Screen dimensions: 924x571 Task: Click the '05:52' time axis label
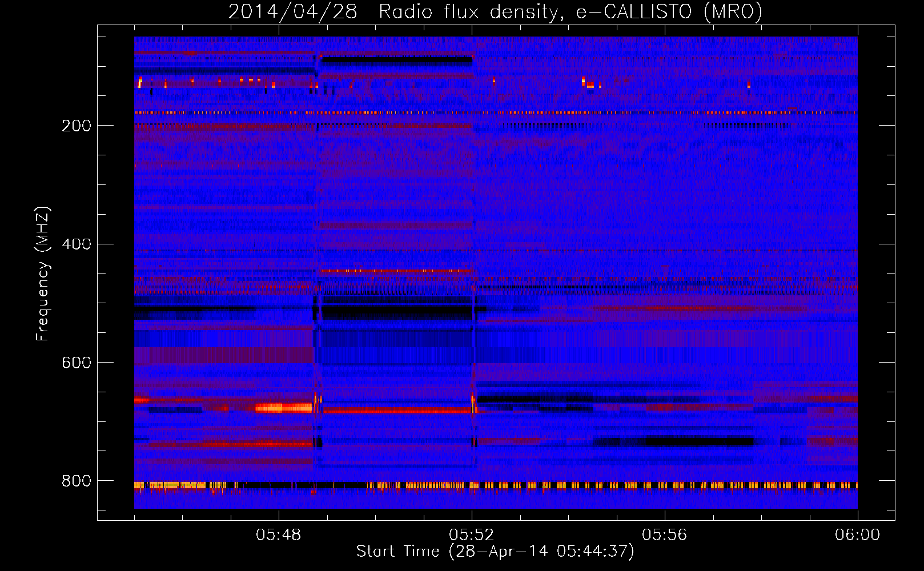coord(471,535)
